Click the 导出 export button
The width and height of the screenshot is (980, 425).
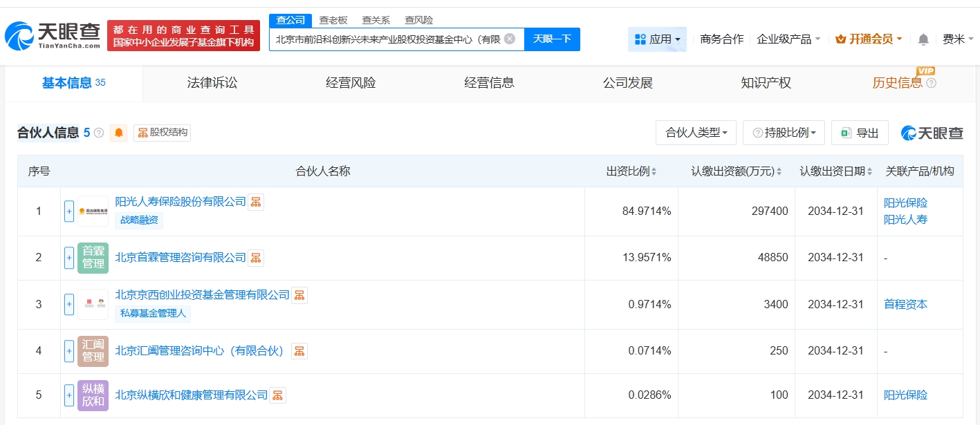[860, 133]
